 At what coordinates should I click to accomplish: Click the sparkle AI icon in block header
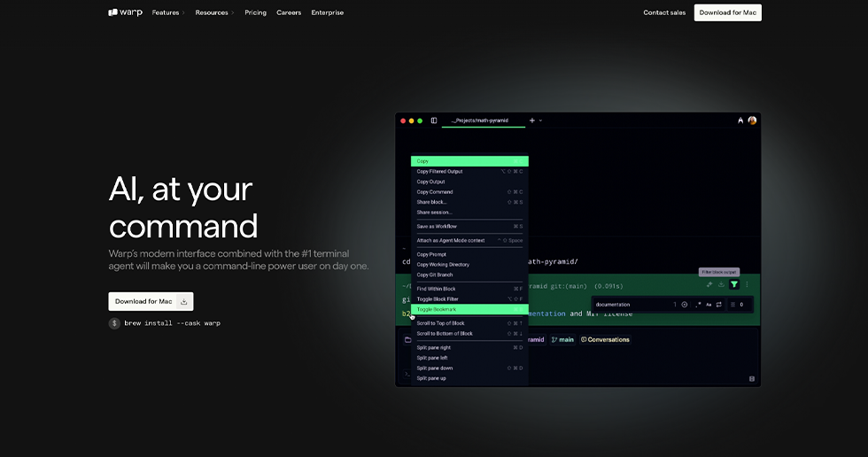[709, 284]
